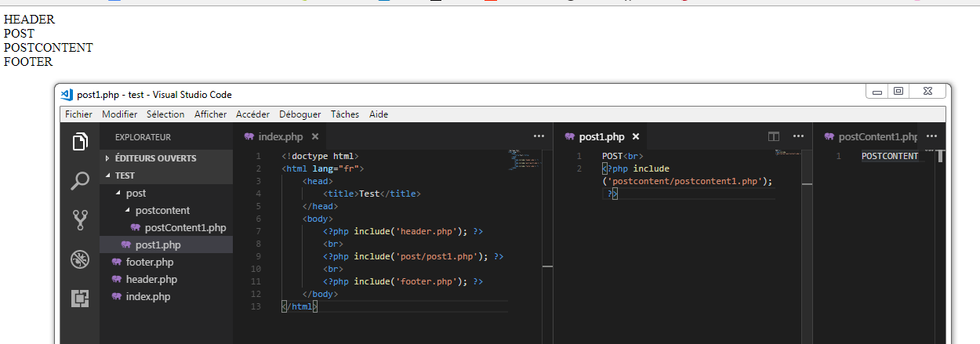This screenshot has height=344, width=980.
Task: Collapse the postcontent folder in explorer
Action: [166, 210]
